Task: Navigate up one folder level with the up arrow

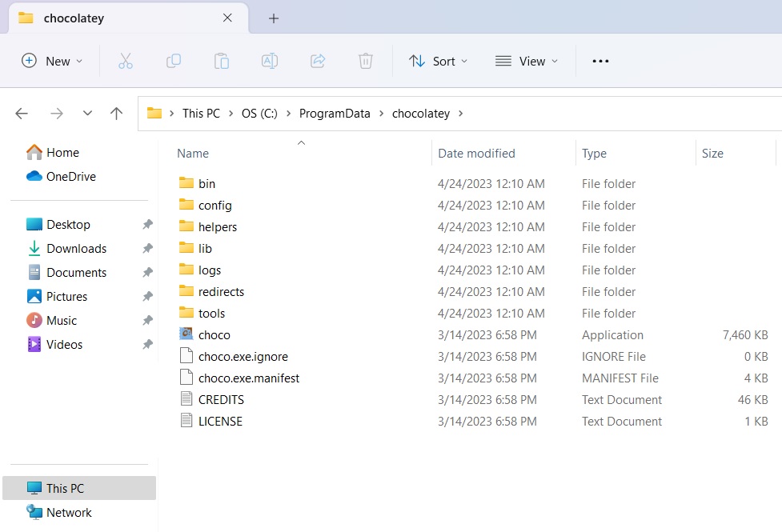Action: (x=115, y=113)
